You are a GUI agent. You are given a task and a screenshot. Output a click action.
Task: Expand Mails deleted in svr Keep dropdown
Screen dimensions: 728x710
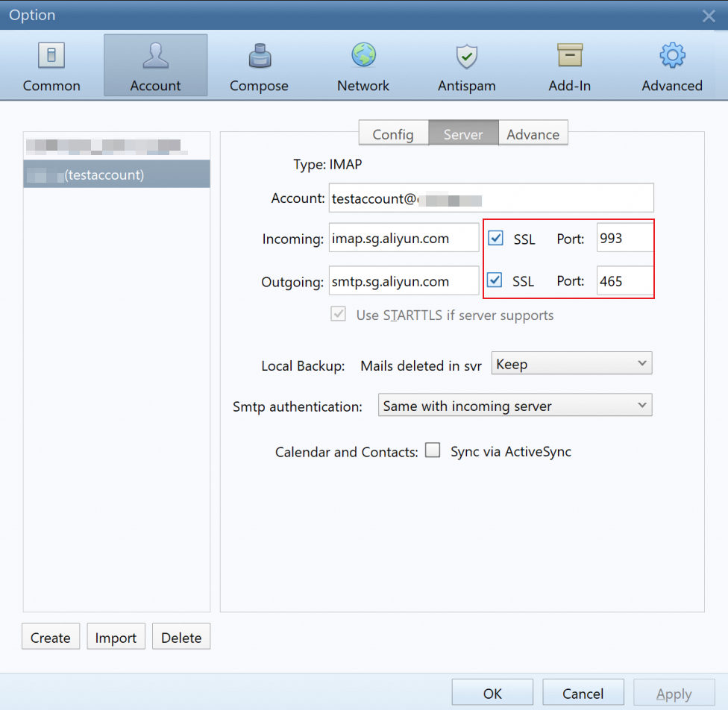click(x=571, y=363)
